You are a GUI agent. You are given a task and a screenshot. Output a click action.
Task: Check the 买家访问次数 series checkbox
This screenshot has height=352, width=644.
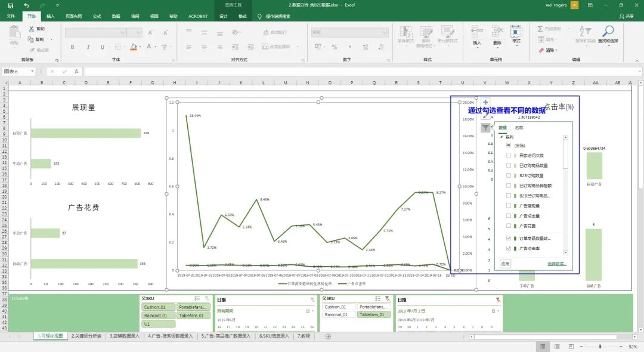509,155
